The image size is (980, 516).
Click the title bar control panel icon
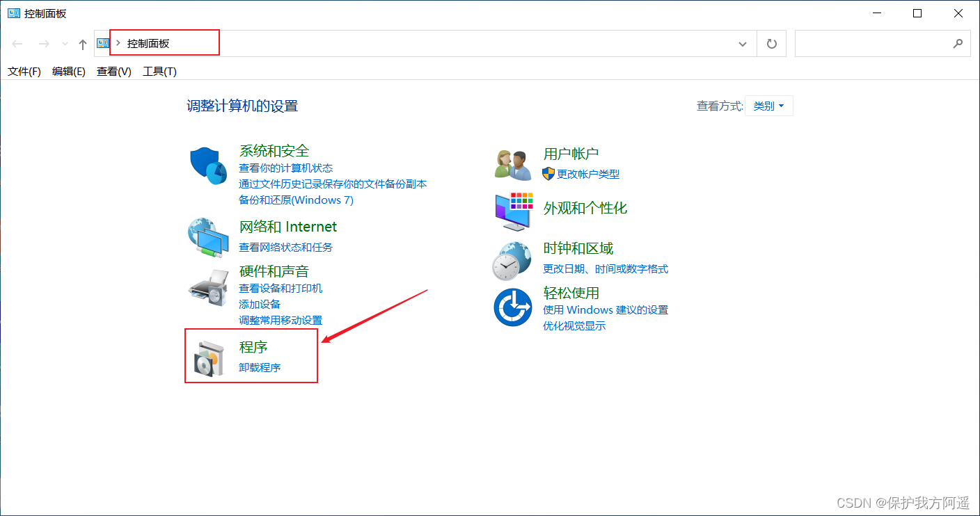click(x=14, y=13)
